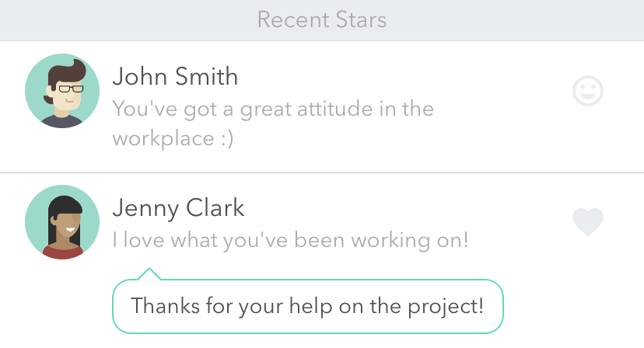Click the heart icon beside Jenny Clark
This screenshot has height=348, width=644.
click(588, 221)
